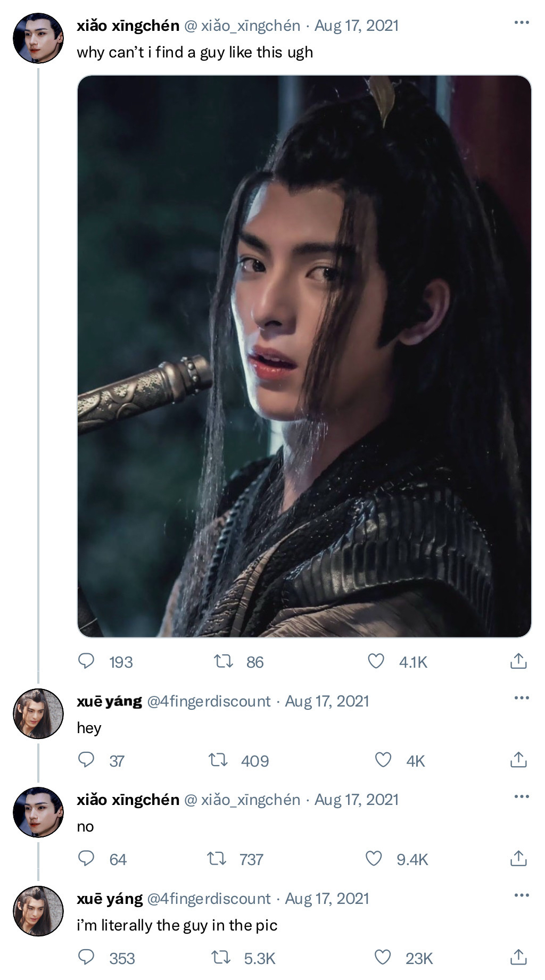Image resolution: width=545 pixels, height=980 pixels.
Task: Retweet the "hey" tweet
Action: click(218, 760)
